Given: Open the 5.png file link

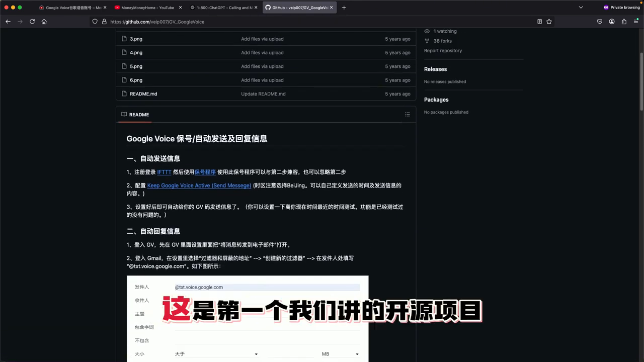Looking at the screenshot, I should coord(136,66).
